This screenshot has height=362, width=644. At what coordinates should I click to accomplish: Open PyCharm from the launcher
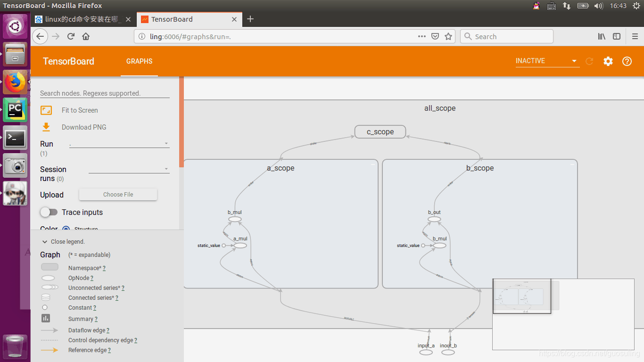click(15, 110)
